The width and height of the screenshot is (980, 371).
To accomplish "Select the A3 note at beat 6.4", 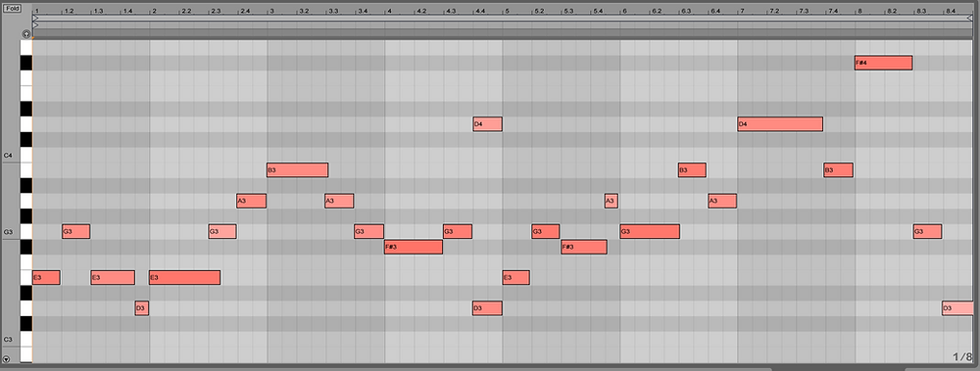I will pyautogui.click(x=722, y=201).
